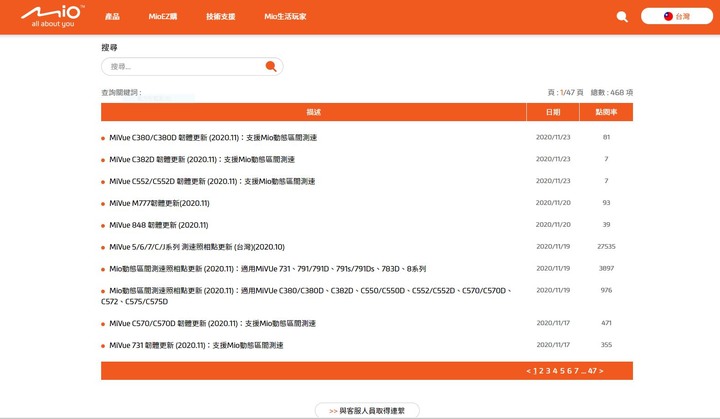Click the 描述 column header

[x=314, y=112]
